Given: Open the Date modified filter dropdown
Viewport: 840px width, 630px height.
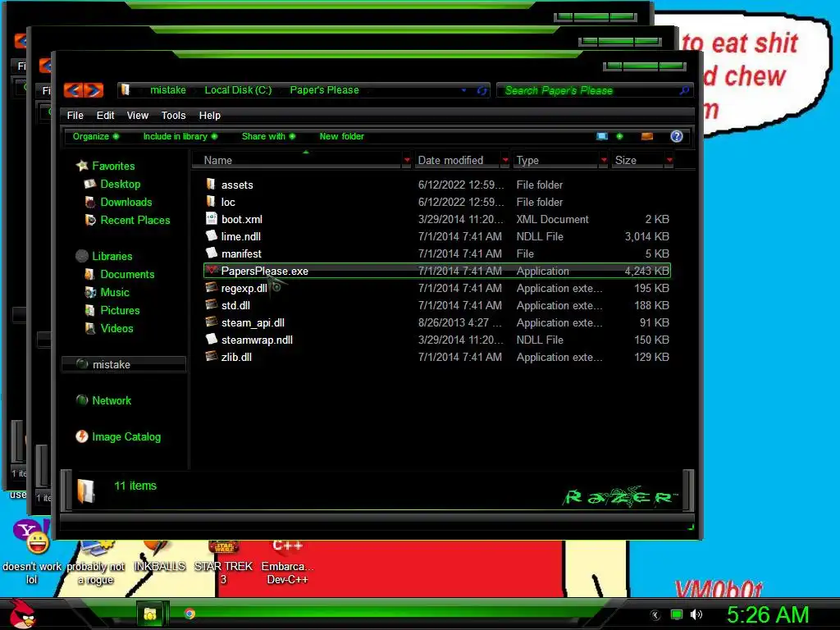Looking at the screenshot, I should [505, 160].
